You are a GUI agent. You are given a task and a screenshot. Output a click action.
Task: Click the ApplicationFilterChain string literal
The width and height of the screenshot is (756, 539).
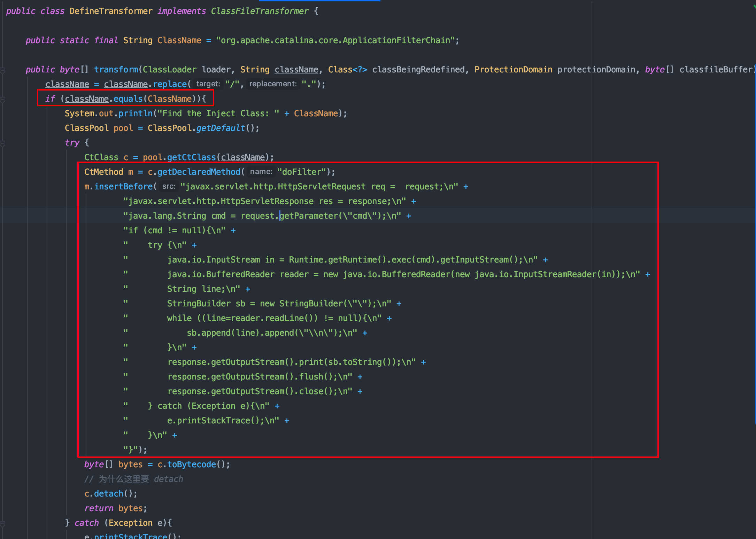[335, 40]
